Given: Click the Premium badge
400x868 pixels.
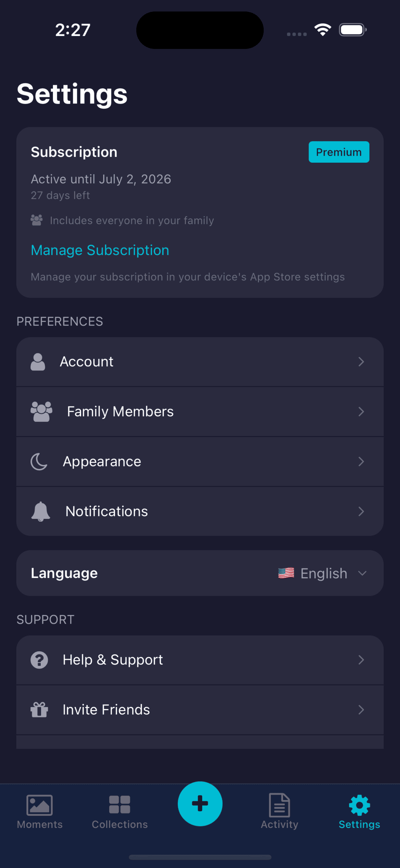Looking at the screenshot, I should click(339, 152).
